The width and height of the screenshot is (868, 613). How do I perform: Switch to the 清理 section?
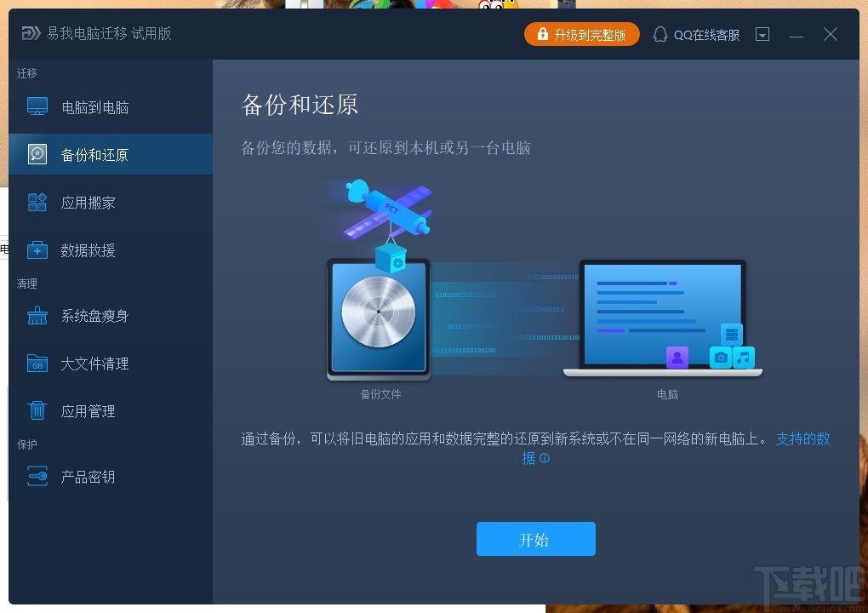[26, 284]
